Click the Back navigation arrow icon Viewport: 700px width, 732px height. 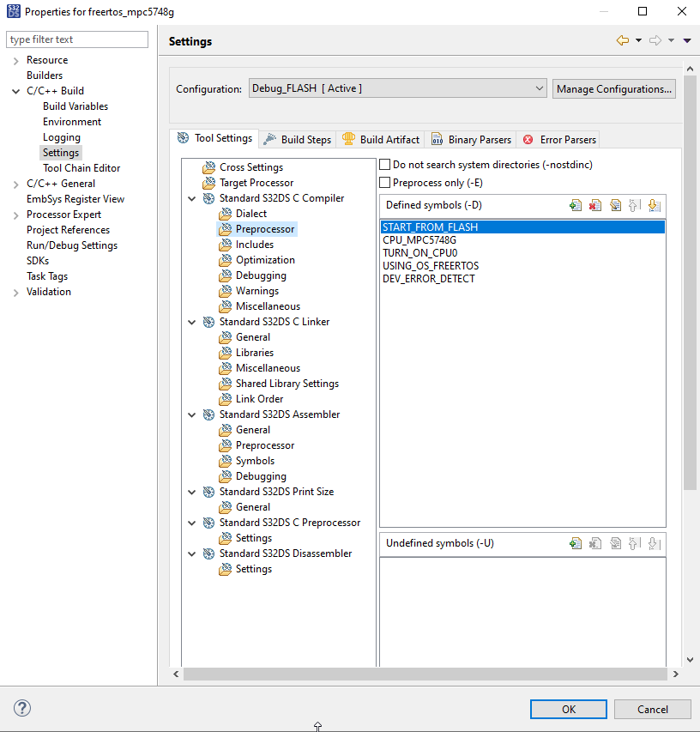[623, 40]
